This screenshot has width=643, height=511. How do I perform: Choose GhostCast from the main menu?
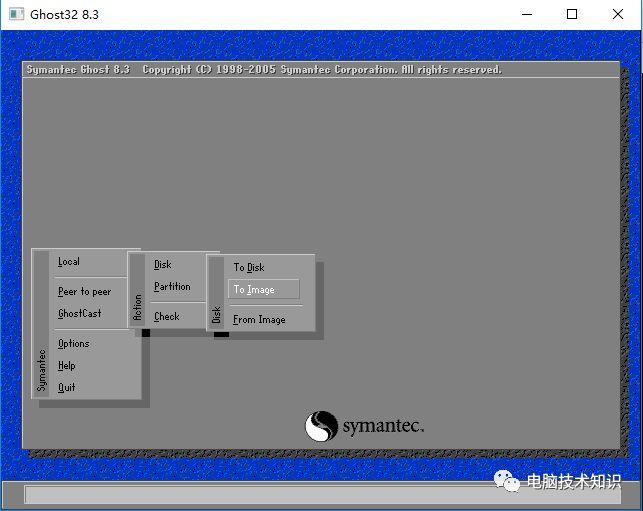click(x=80, y=314)
